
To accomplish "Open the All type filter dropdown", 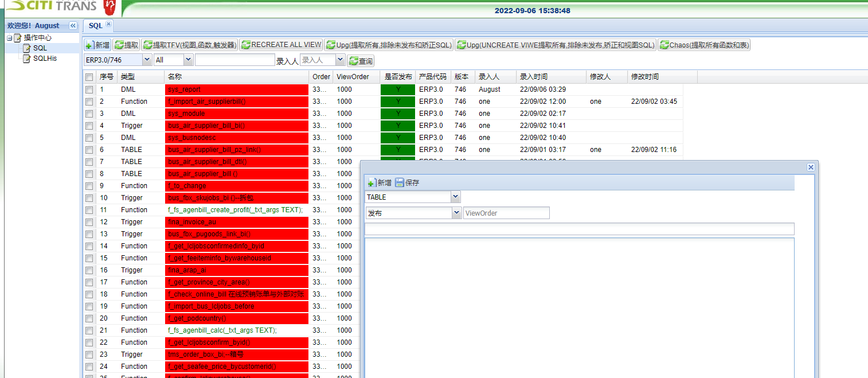I will tap(188, 60).
